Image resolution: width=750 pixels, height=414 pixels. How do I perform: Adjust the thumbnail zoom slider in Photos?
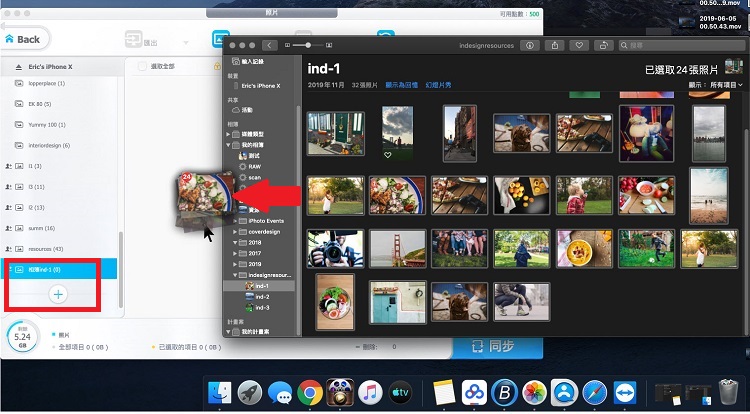308,45
